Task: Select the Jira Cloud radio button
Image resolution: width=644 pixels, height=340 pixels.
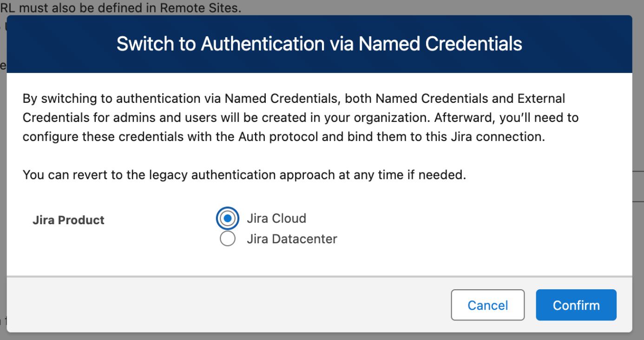Action: click(x=227, y=219)
